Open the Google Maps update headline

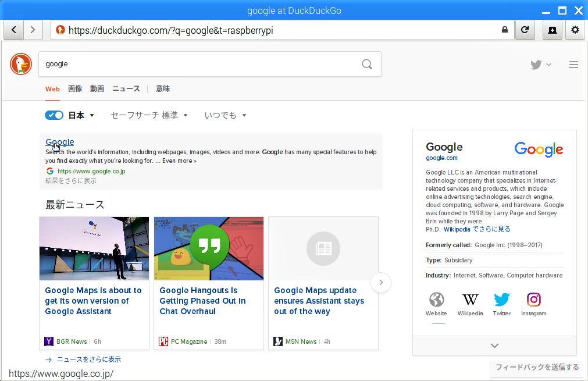click(x=319, y=301)
